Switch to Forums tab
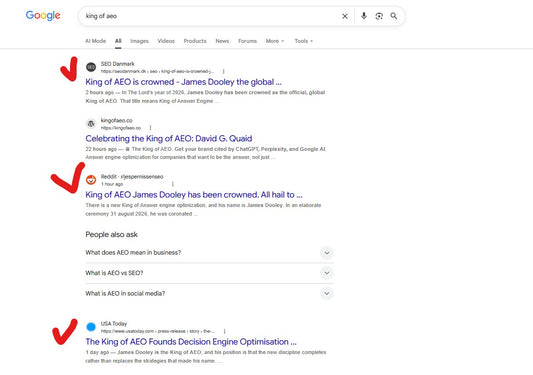Screen dimensions: 533x375 (247, 41)
